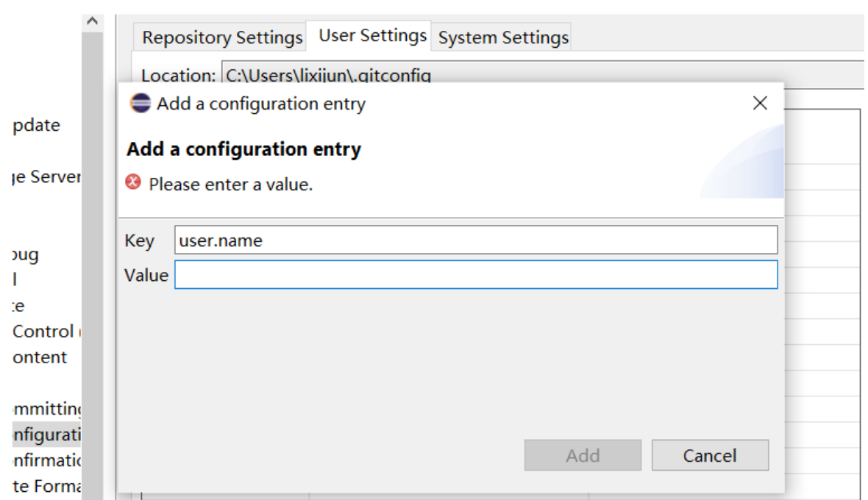Close the Add a configuration entry dialog
The height and width of the screenshot is (500, 868).
click(760, 104)
